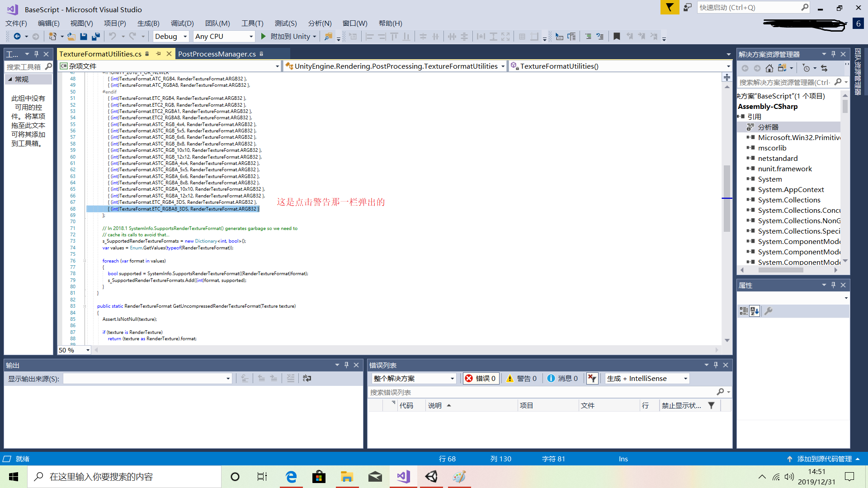Toggle the Warnings 0 filter button
The width and height of the screenshot is (868, 488).
[521, 378]
